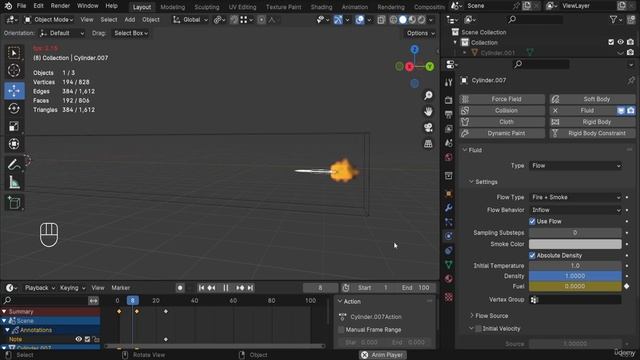Switch to the Modeling workspace tab
640x360 pixels.
click(173, 7)
